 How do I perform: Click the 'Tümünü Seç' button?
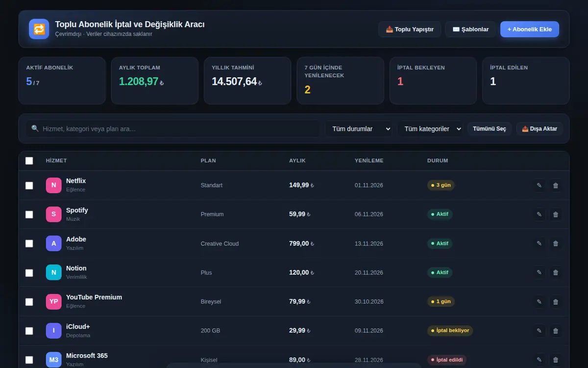click(490, 129)
